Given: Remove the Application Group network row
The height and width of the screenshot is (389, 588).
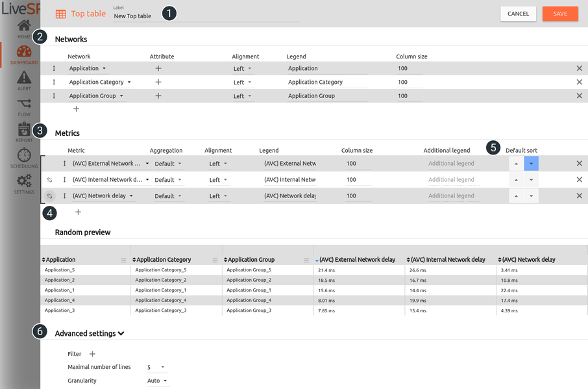Looking at the screenshot, I should coord(580,95).
